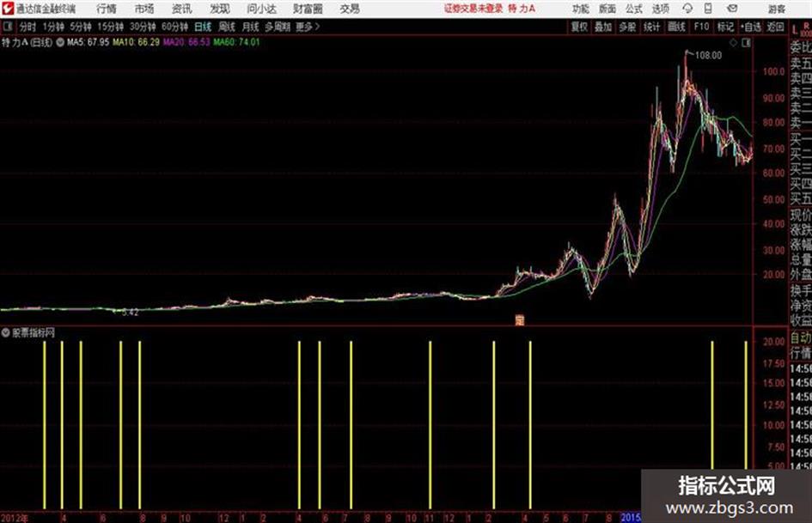Click the 2012年 timeline label
Image resolution: width=812 pixels, height=523 pixels.
(15, 518)
